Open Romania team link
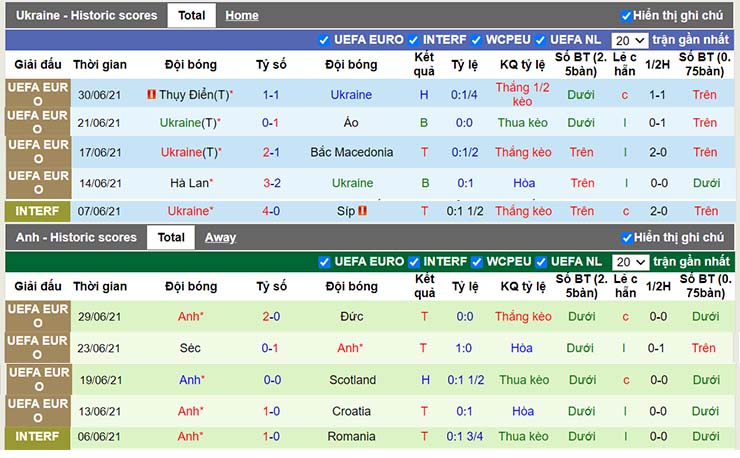The image size is (740, 458). tap(352, 436)
